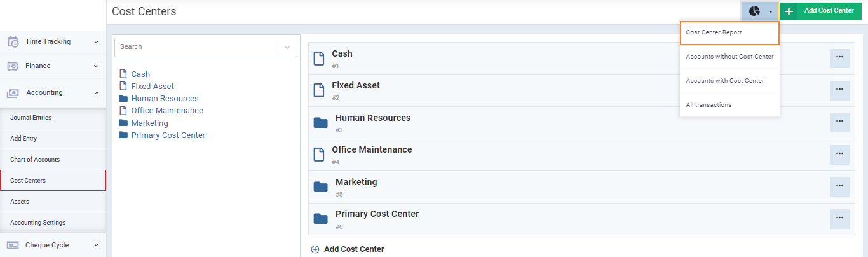Click into the Search input field
The width and height of the screenshot is (868, 257).
pyautogui.click(x=197, y=47)
